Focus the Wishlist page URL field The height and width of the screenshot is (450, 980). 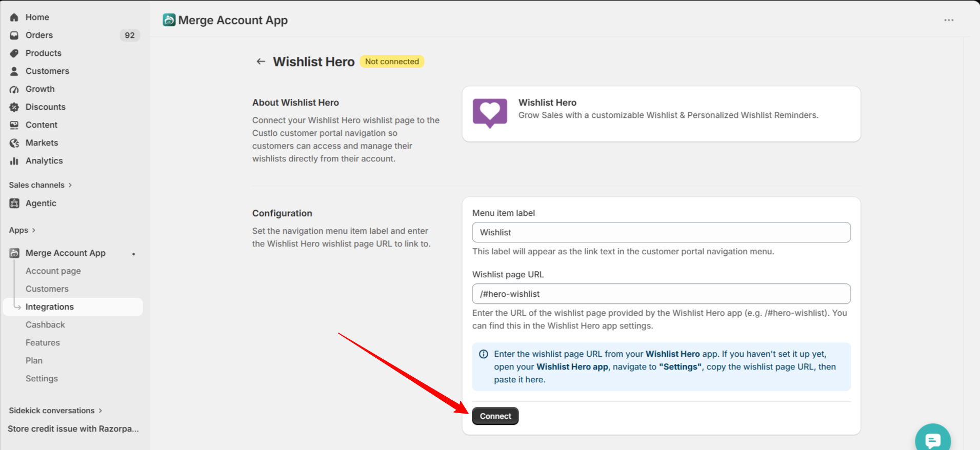coord(662,294)
